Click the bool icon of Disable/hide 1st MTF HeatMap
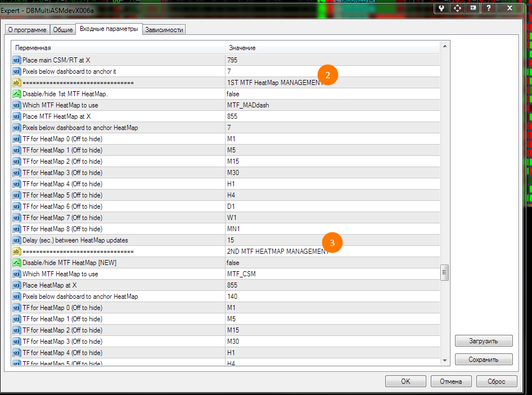 point(17,94)
